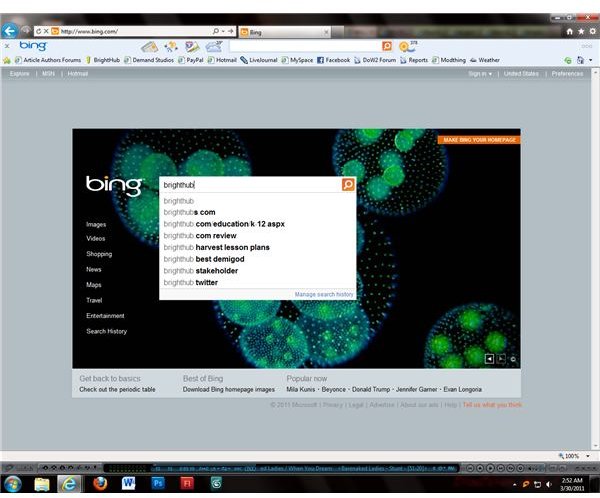The image size is (600, 498).
Task: Show next Bing homepage image
Action: tap(501, 359)
